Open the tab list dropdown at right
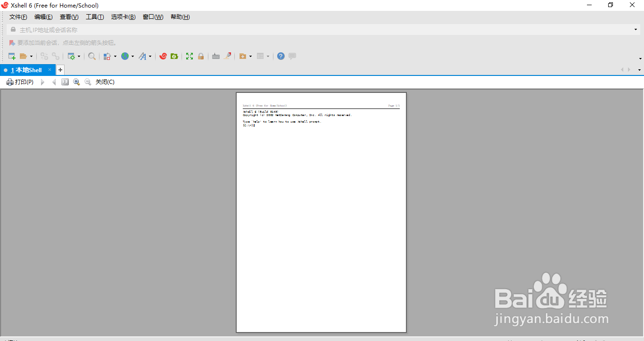Viewport: 644px width, 341px height. point(639,70)
